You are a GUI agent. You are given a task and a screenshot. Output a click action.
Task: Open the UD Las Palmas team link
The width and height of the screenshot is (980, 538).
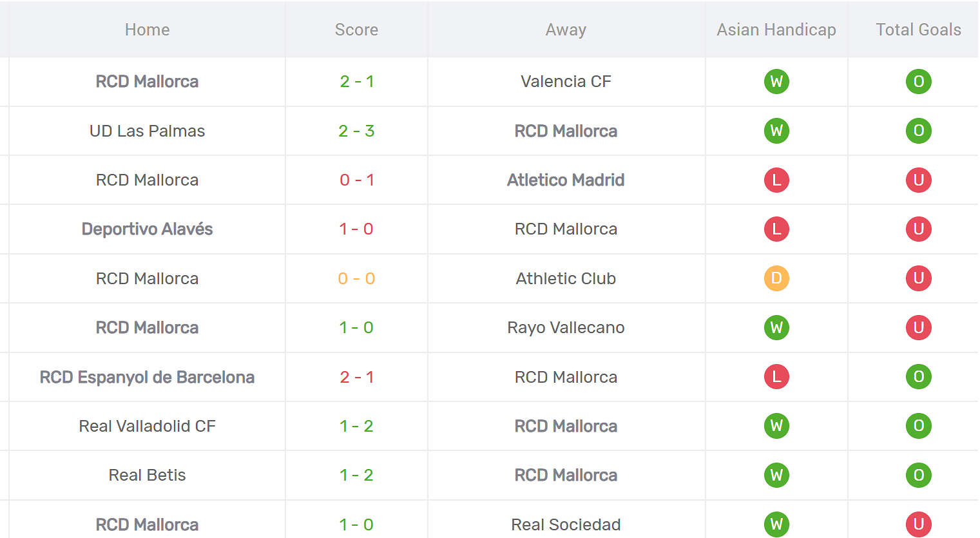(x=147, y=131)
